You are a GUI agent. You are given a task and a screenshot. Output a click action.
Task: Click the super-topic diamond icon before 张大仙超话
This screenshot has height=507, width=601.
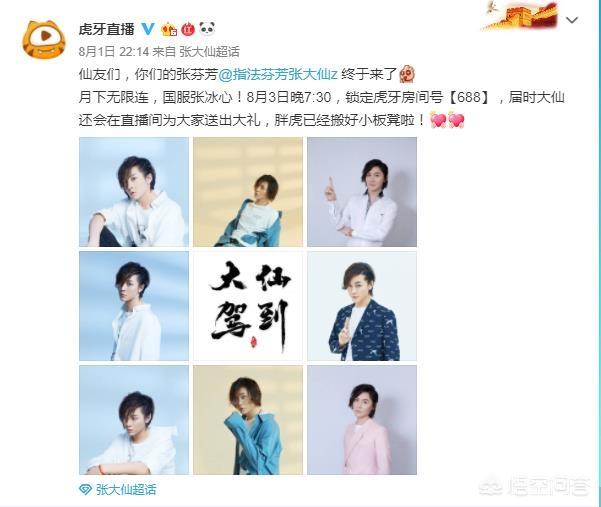85,489
